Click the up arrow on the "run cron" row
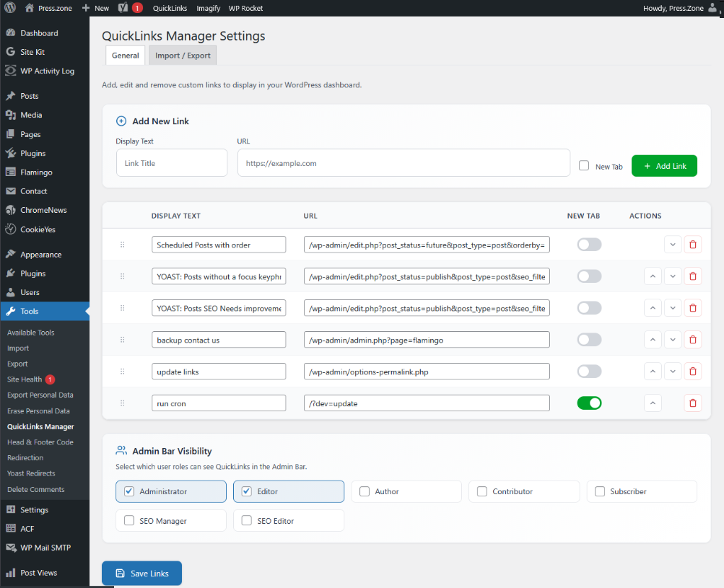 (x=653, y=403)
